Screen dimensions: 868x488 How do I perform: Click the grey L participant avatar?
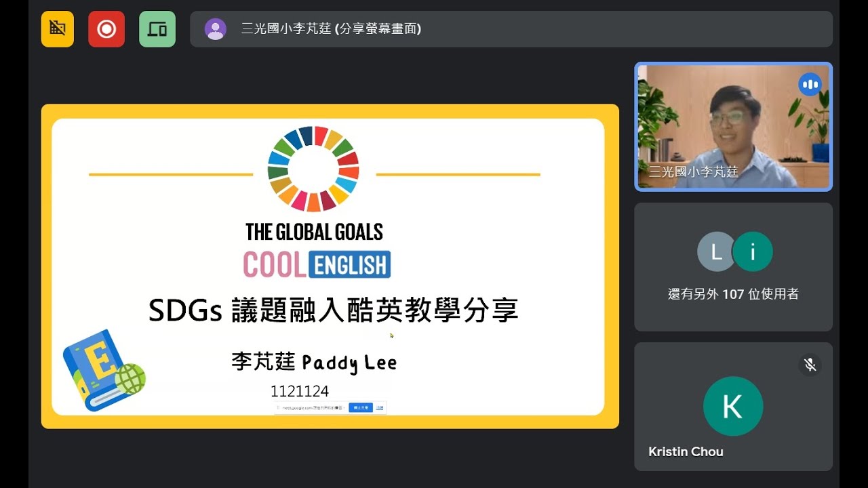click(716, 251)
